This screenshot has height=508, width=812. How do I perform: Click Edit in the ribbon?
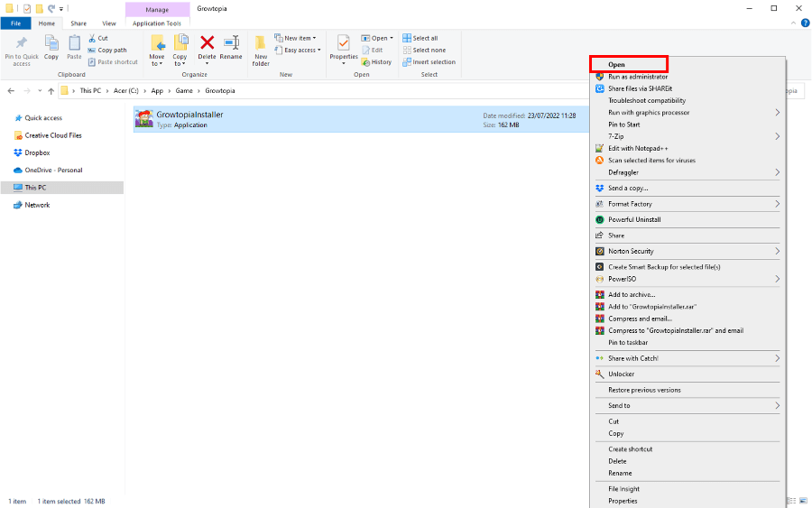373,51
